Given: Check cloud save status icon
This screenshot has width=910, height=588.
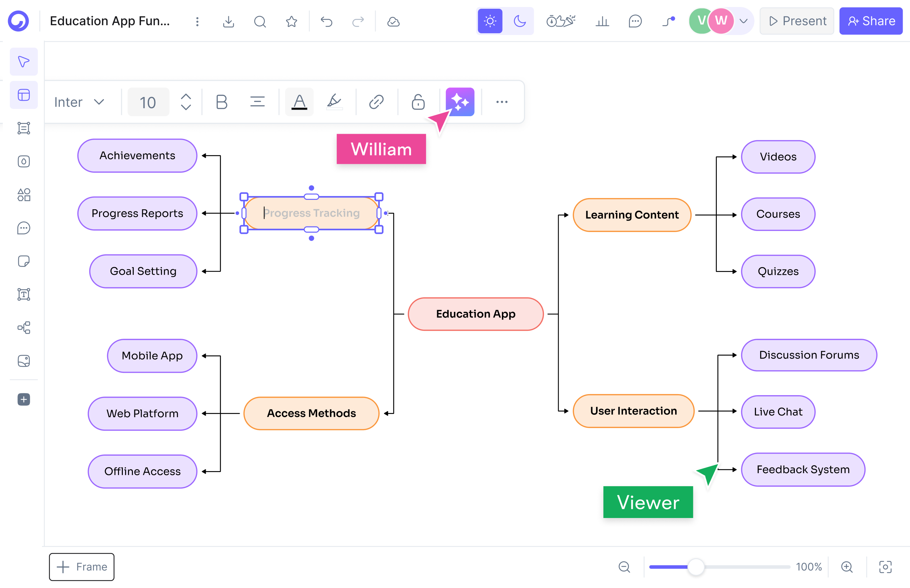Looking at the screenshot, I should (393, 21).
